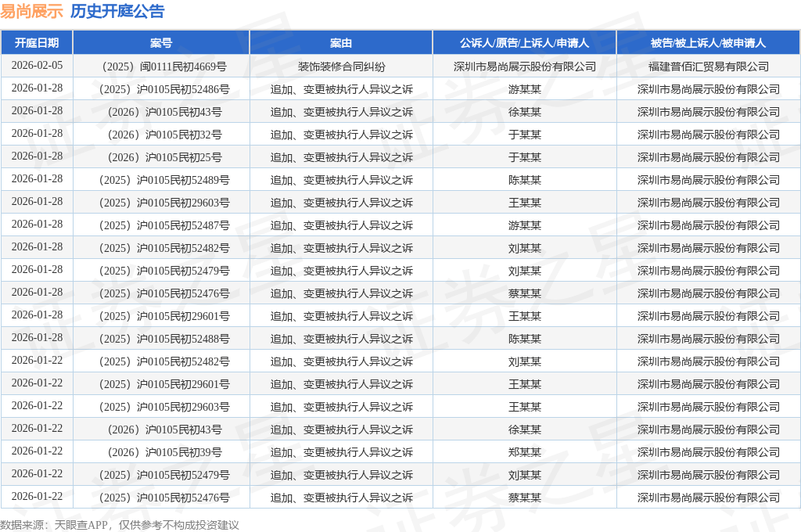Select case number (2026)沪0105民初25号
This screenshot has width=801, height=532.
[x=161, y=157]
